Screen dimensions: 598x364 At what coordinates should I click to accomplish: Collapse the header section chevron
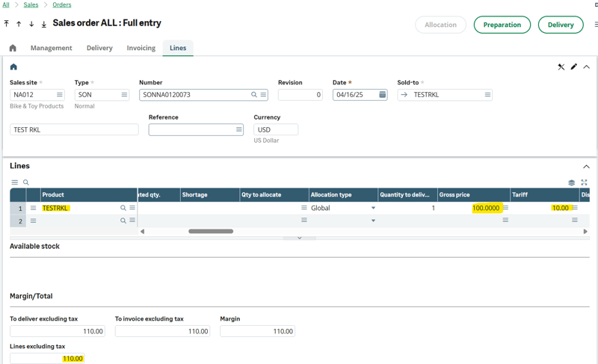pyautogui.click(x=587, y=67)
